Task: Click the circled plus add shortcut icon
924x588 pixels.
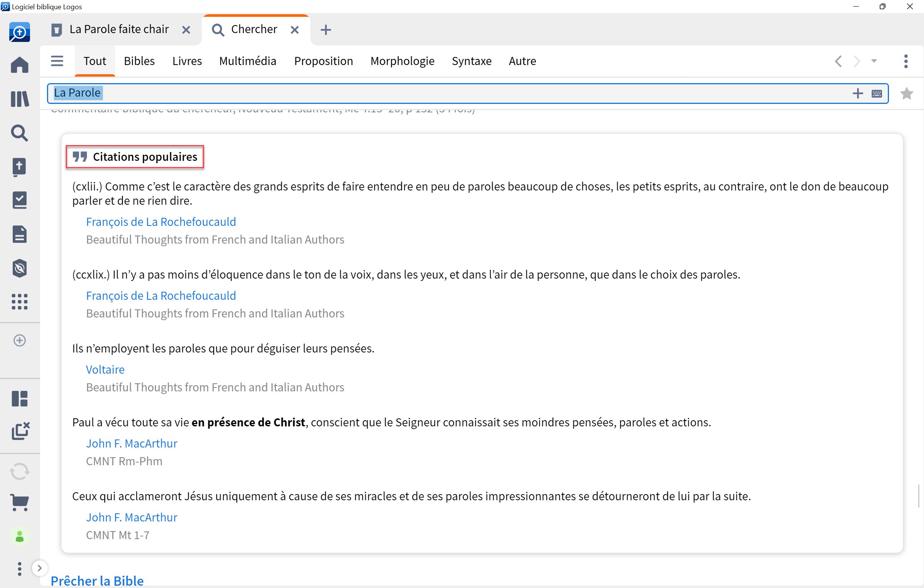Action: click(20, 340)
